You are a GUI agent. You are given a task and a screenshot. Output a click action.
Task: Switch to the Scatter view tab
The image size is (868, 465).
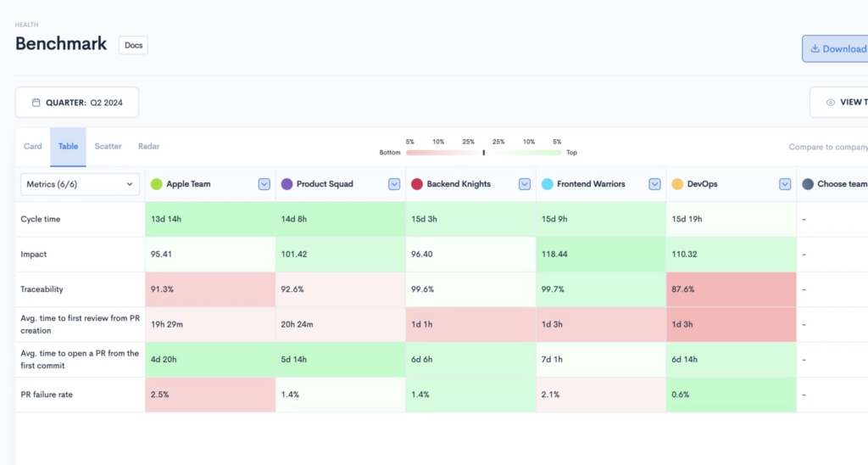pos(108,146)
